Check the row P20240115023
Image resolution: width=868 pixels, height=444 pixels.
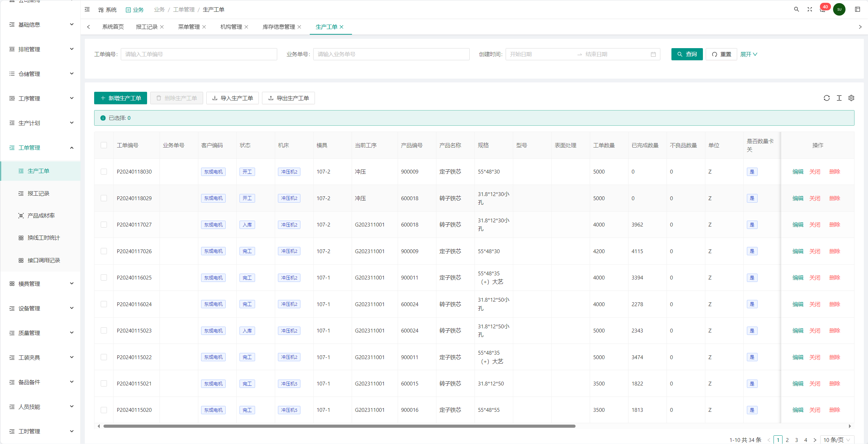coord(104,331)
